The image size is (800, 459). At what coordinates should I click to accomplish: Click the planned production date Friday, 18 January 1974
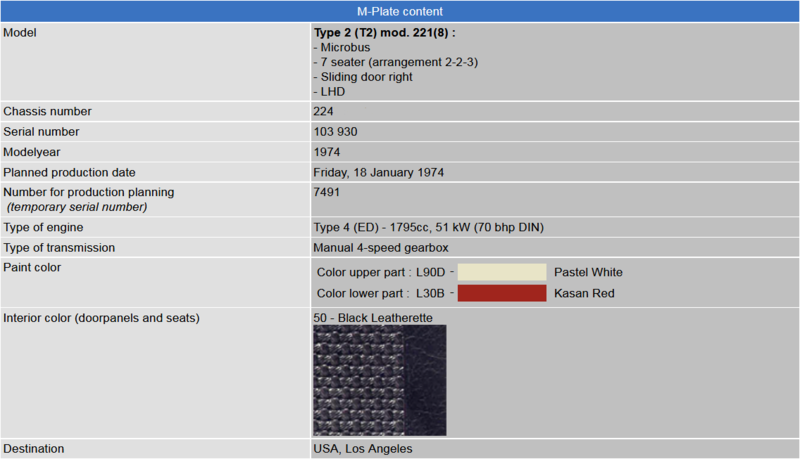(x=379, y=172)
